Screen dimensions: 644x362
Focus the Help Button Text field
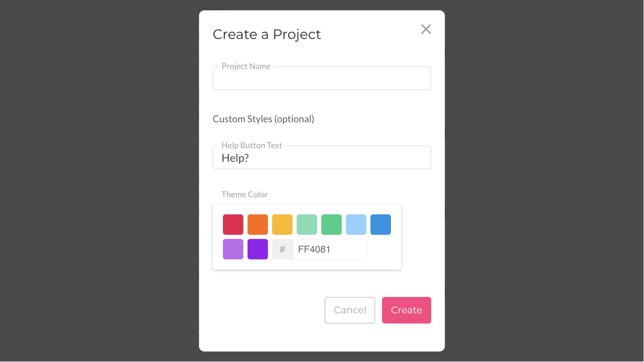tap(322, 158)
